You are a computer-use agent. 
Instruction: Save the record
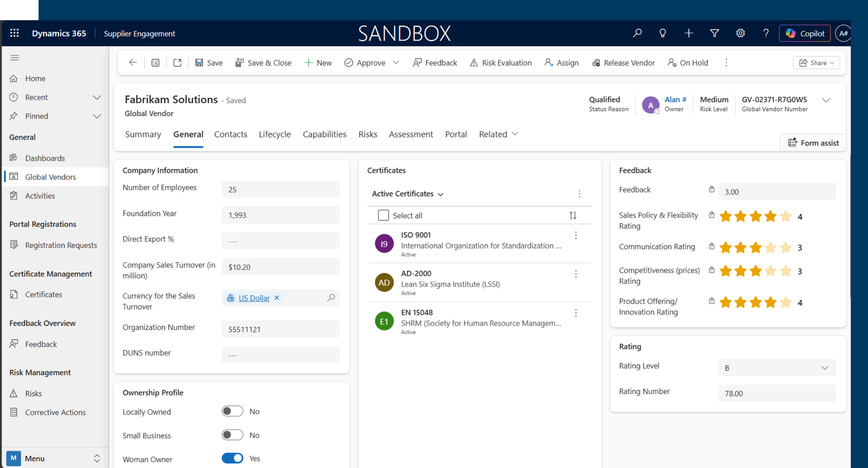click(x=209, y=63)
